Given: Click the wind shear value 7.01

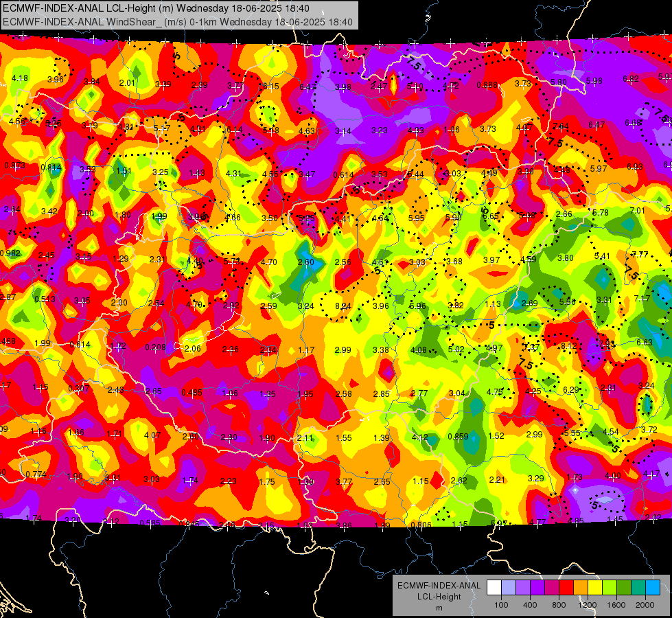Looking at the screenshot, I should pos(637,210).
